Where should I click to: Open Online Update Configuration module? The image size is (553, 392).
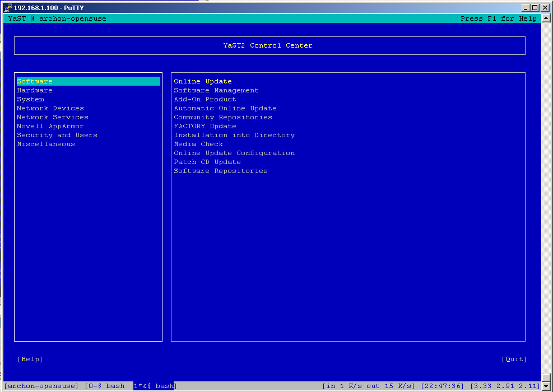click(234, 153)
